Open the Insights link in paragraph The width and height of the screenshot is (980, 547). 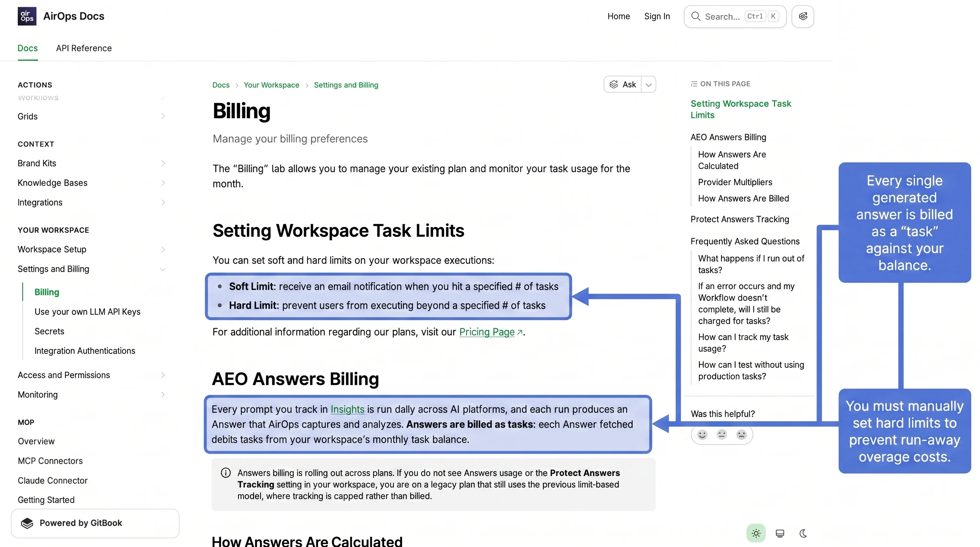tap(347, 409)
